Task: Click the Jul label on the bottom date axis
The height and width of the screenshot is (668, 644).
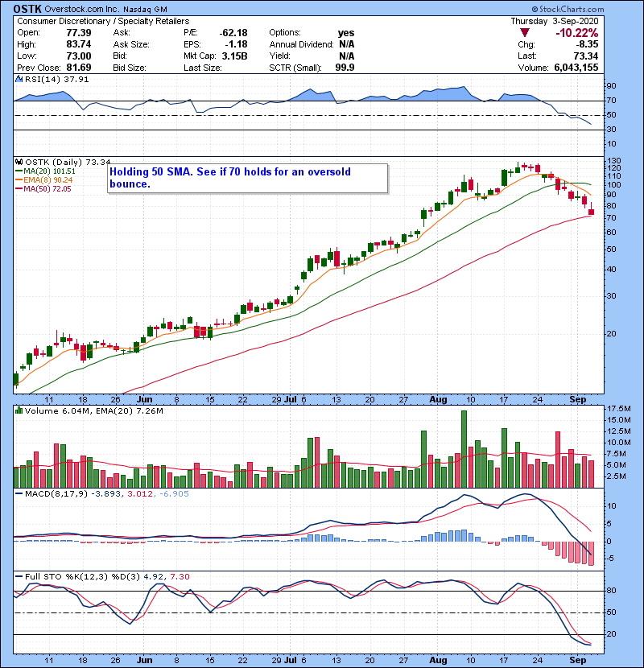Action: click(291, 660)
